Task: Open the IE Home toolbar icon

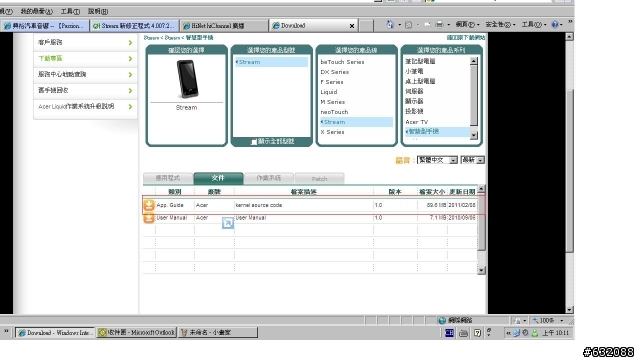Action: coord(390,25)
